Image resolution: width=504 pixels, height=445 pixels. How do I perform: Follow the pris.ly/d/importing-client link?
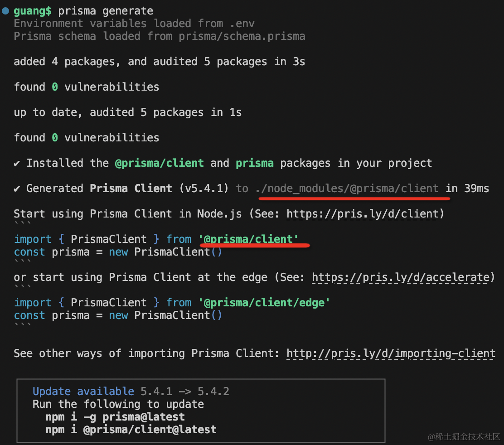(391, 353)
